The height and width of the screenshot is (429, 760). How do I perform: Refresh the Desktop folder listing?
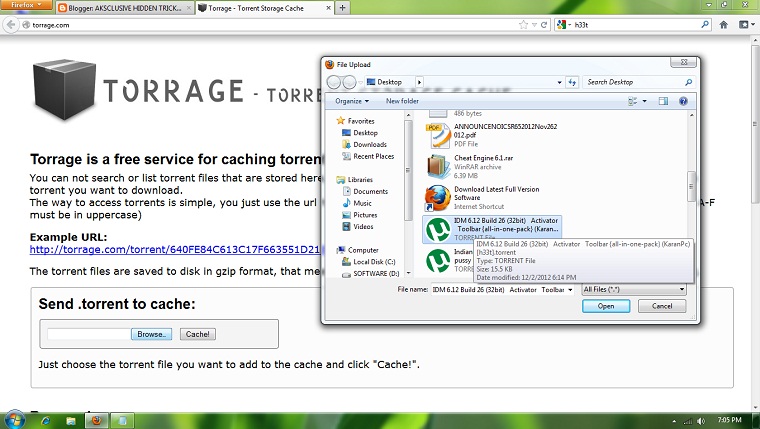[572, 82]
